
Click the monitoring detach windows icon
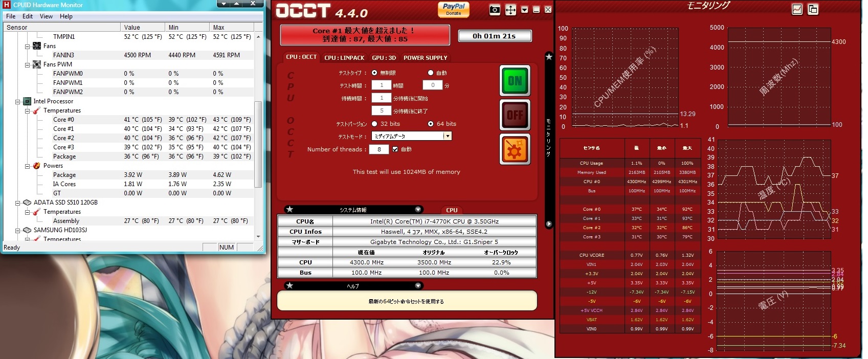click(813, 9)
